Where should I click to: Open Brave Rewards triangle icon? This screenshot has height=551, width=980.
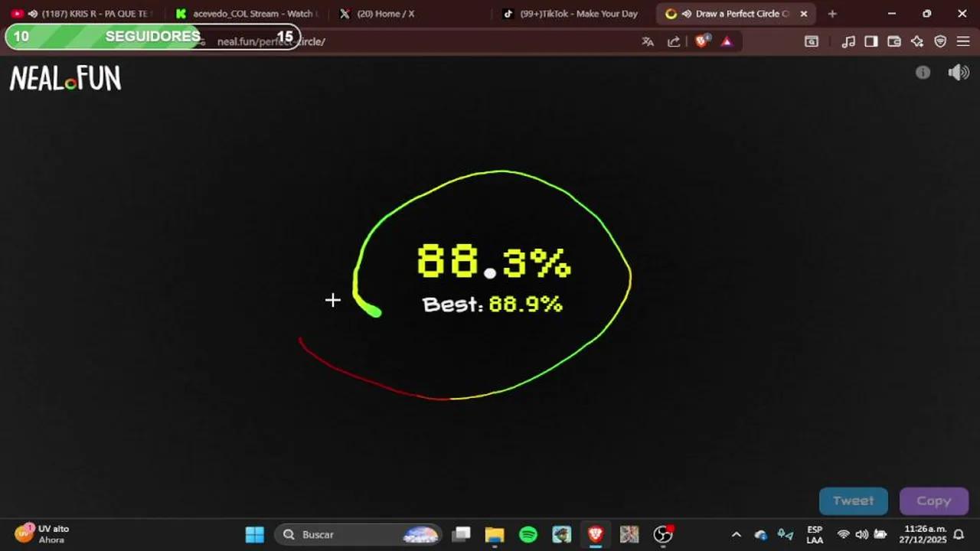pos(727,41)
